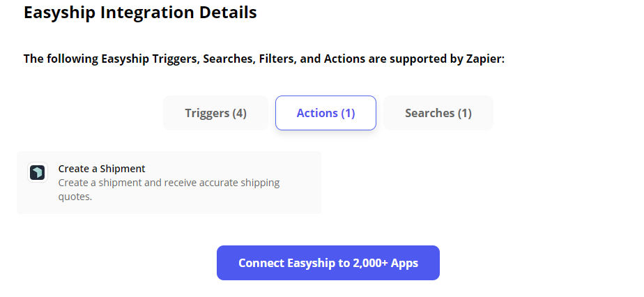Open the Triggers (4) tab
This screenshot has width=644, height=297.
[215, 113]
